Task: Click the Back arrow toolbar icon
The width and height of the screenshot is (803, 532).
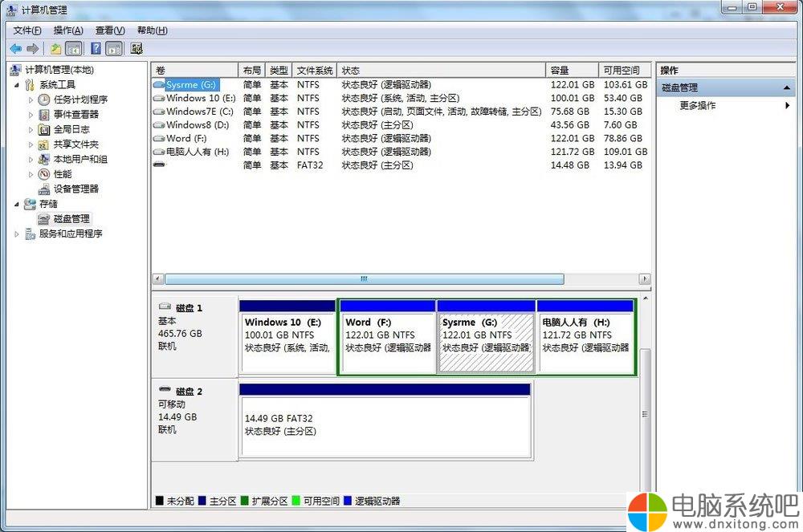Action: click(x=16, y=49)
